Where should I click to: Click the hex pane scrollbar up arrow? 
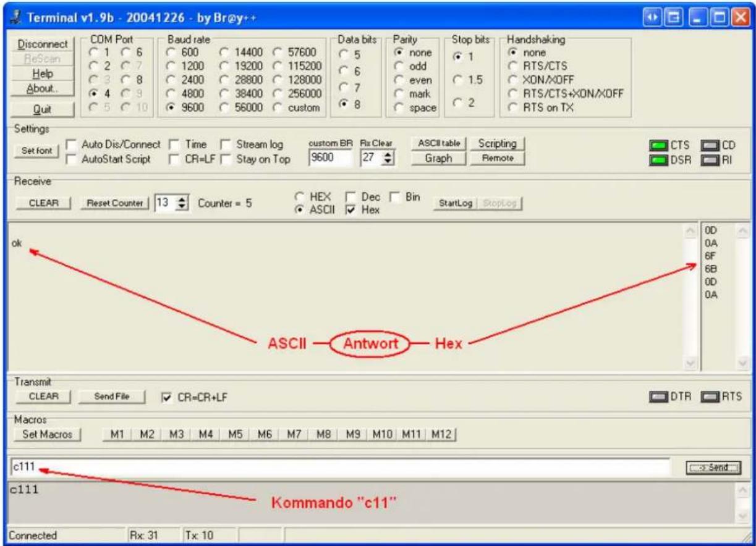click(x=742, y=231)
